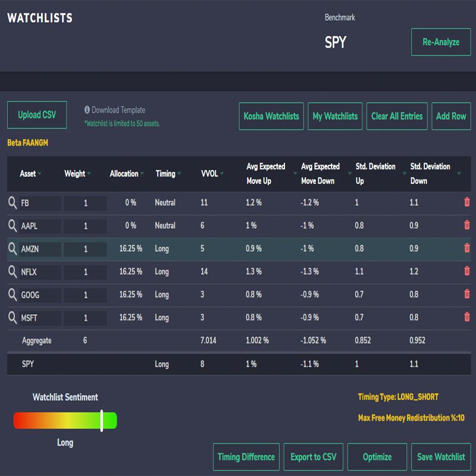This screenshot has width=476, height=476.
Task: Click the Download Template link
Action: pyautogui.click(x=118, y=110)
